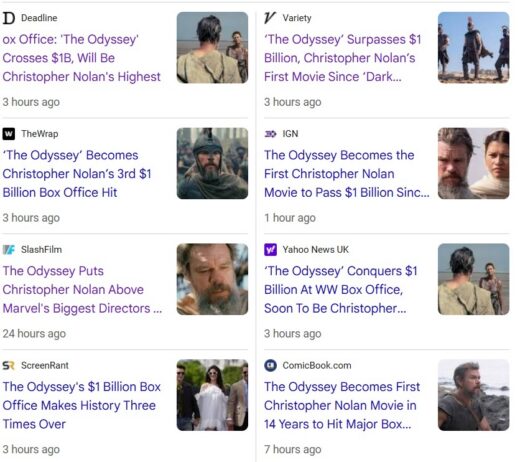Click the Variety publisher logo icon
Viewport: 520px width, 462px height.
point(270,18)
